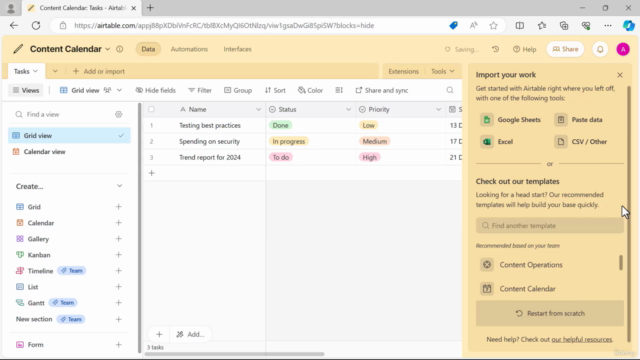Add a new Grid view with plus
This screenshot has width=640, height=360.
click(x=118, y=207)
